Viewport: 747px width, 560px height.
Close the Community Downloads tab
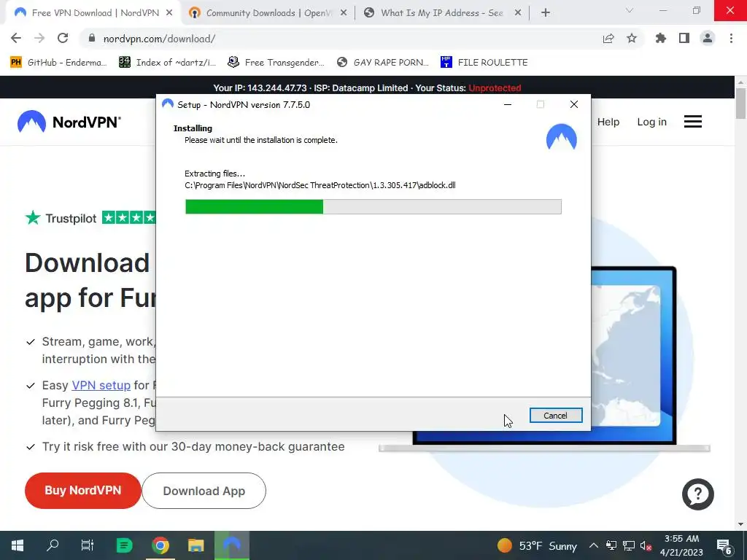coord(344,13)
